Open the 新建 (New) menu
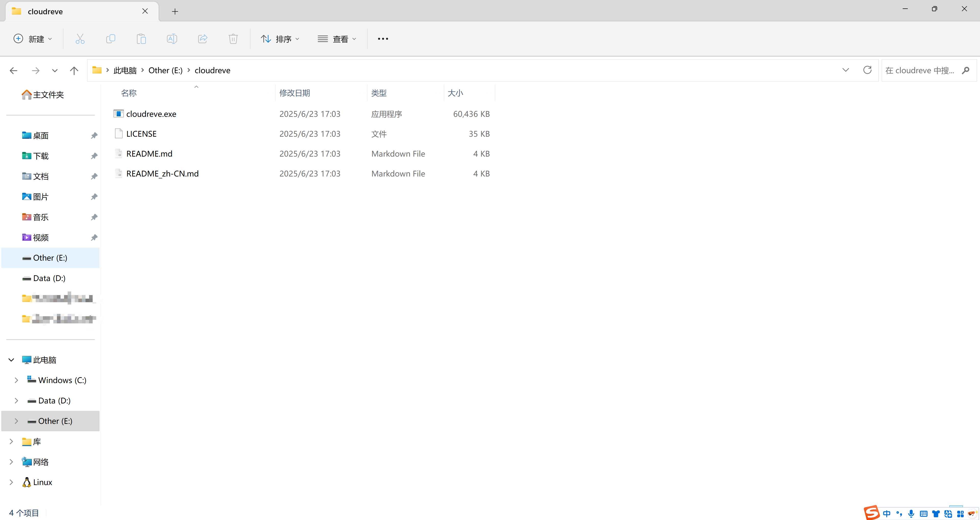 (33, 39)
